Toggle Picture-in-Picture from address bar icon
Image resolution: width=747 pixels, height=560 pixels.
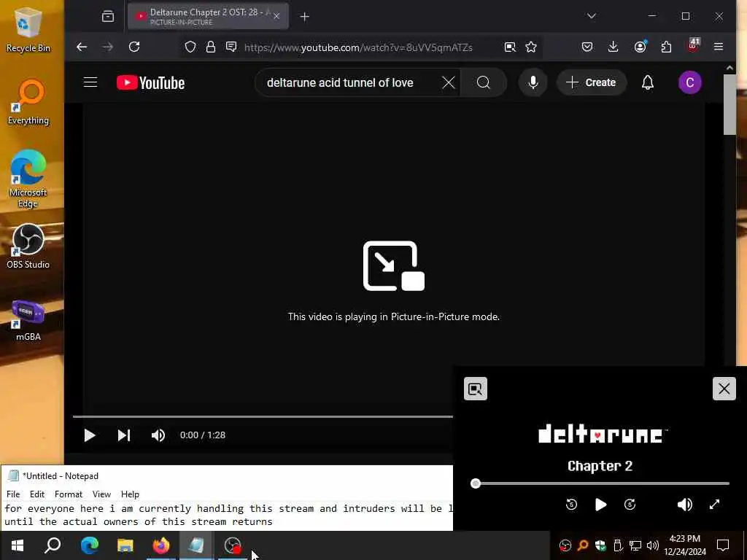510,47
